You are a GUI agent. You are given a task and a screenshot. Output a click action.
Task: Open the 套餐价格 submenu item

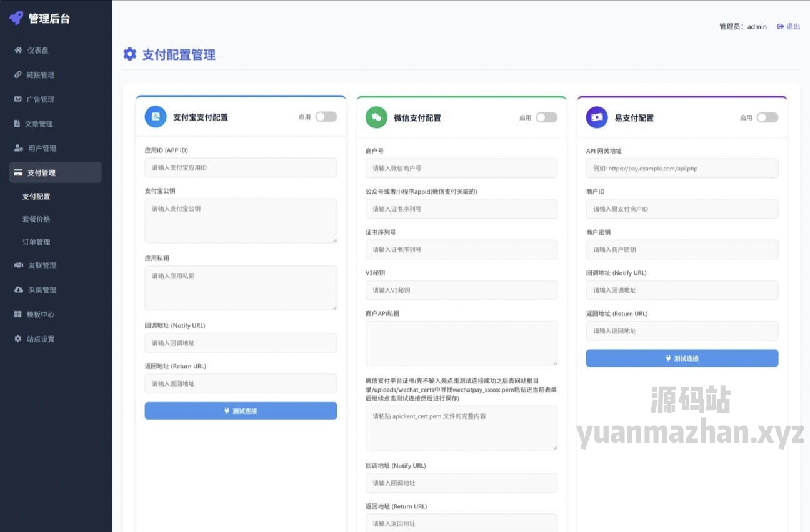click(36, 219)
